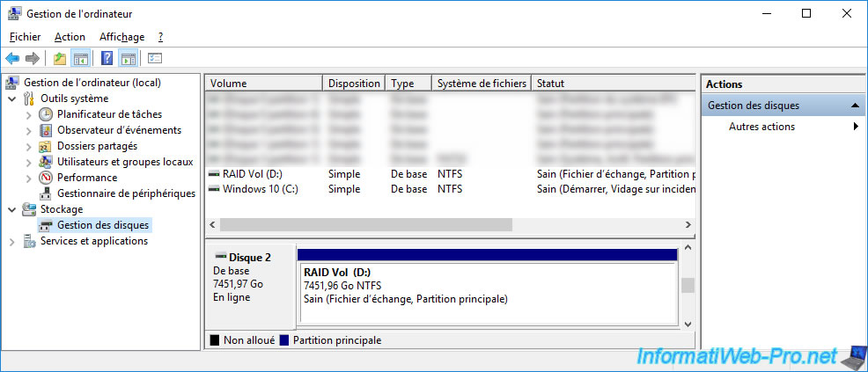Click the Back arrow toolbar icon
868x372 pixels.
[x=12, y=58]
